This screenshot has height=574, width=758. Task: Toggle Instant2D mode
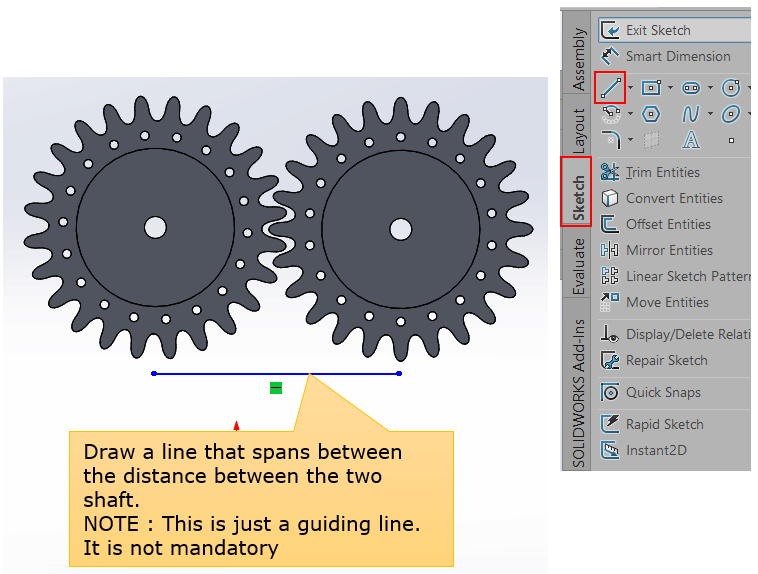655,450
